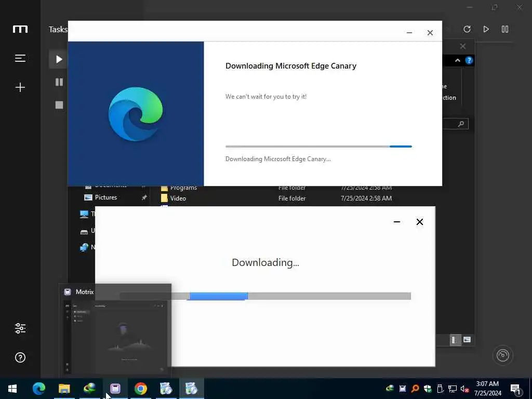The width and height of the screenshot is (532, 399).
Task: Open the Windows Start menu
Action: [x=12, y=389]
